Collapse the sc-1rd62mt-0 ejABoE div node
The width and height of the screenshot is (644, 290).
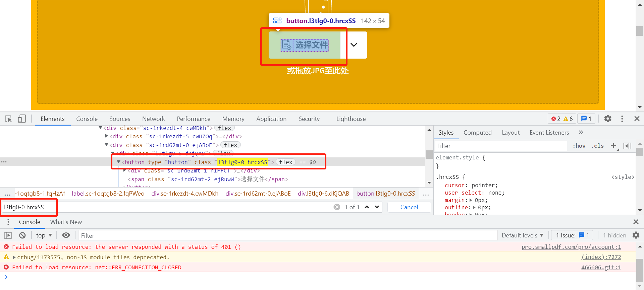[x=106, y=145]
